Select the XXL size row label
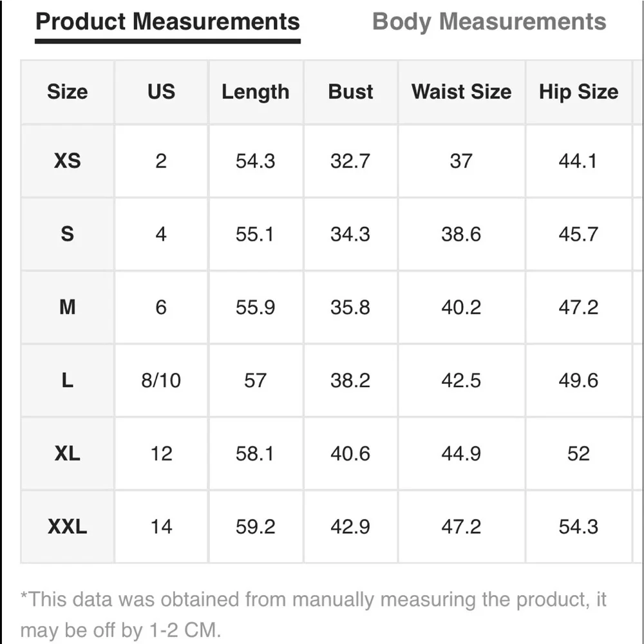 68,527
